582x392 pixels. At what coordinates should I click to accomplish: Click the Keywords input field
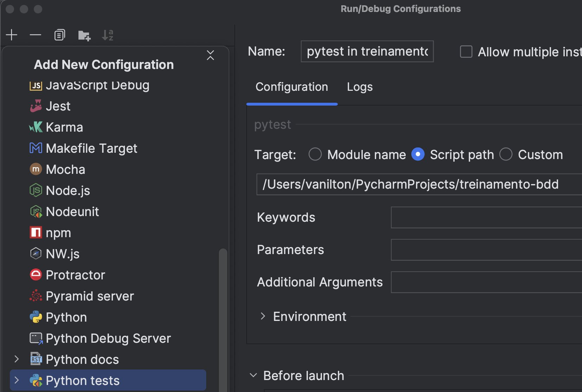(x=486, y=217)
